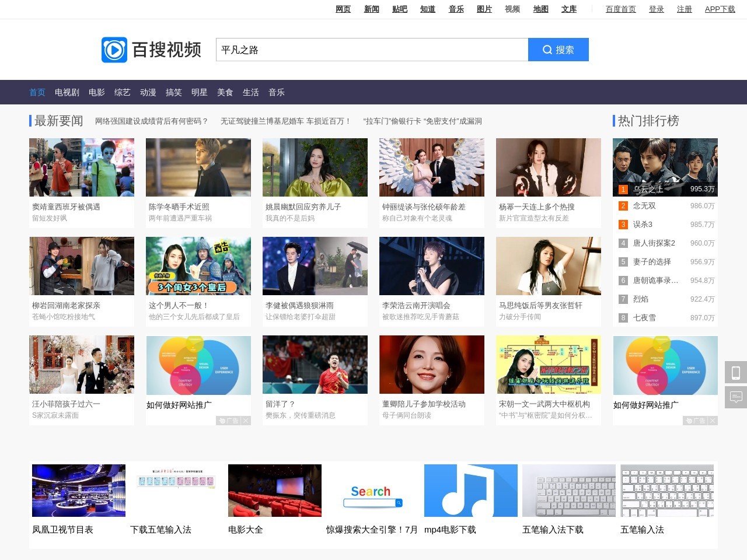747x560 pixels.
Task: Type in the search field containing 平凡之路
Action: point(372,50)
